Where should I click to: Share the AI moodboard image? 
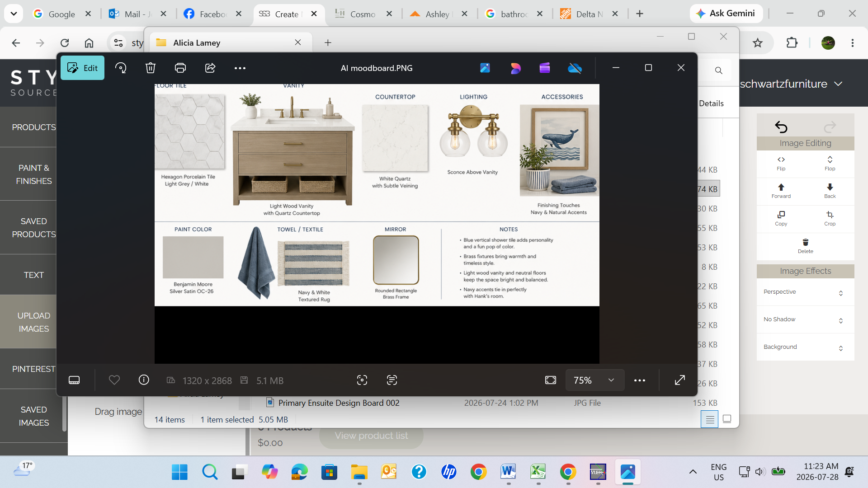pos(210,68)
